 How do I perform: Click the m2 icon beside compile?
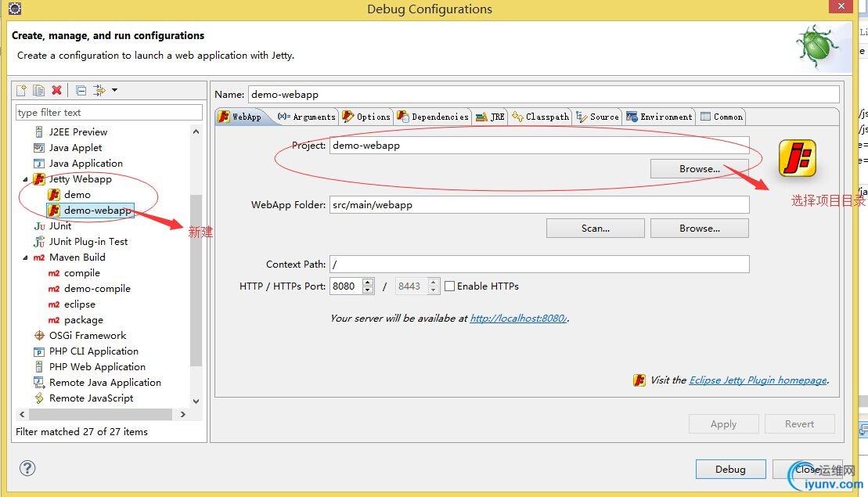click(x=54, y=273)
